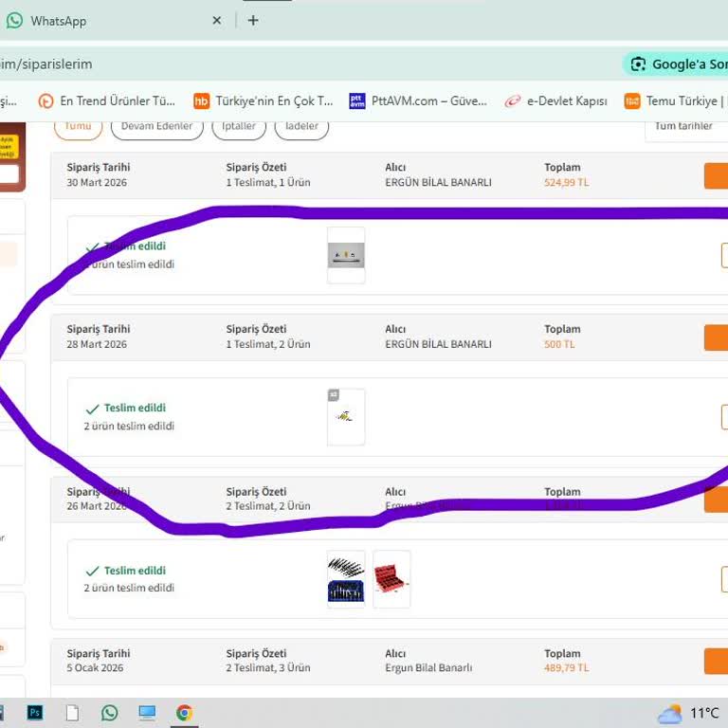This screenshot has width=728, height=728.
Task: Click the 489,79 TL total
Action: [567, 668]
